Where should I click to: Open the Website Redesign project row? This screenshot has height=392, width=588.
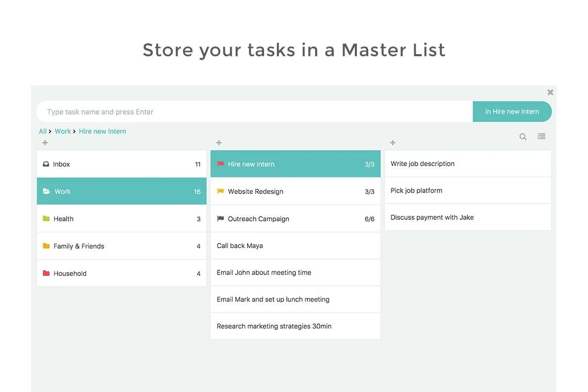(296, 191)
